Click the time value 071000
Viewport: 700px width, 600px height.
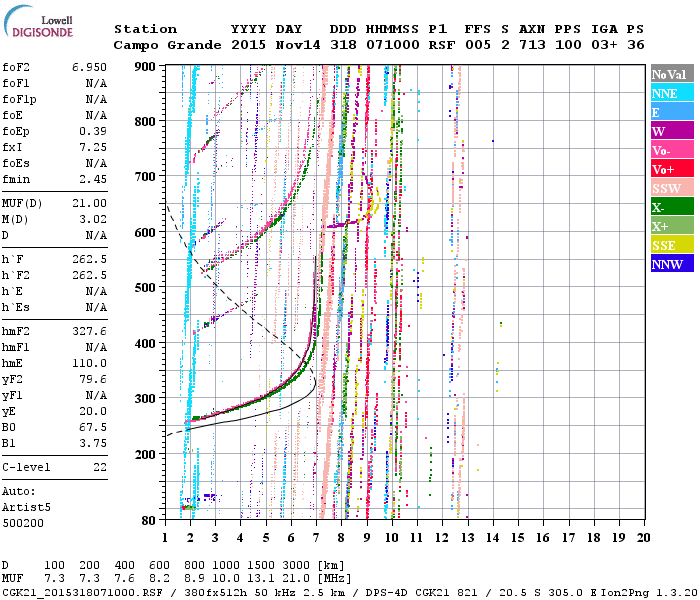[x=392, y=45]
